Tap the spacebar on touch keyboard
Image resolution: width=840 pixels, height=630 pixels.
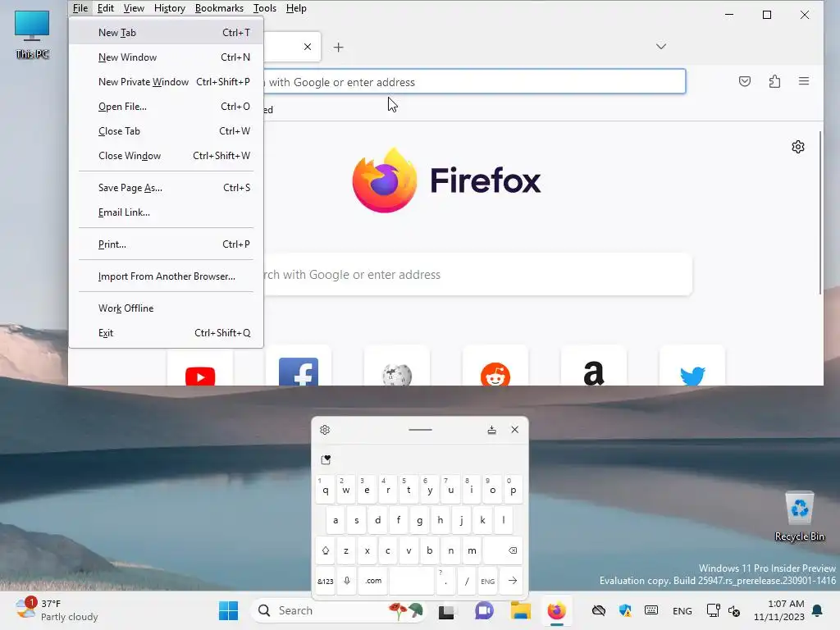point(412,581)
